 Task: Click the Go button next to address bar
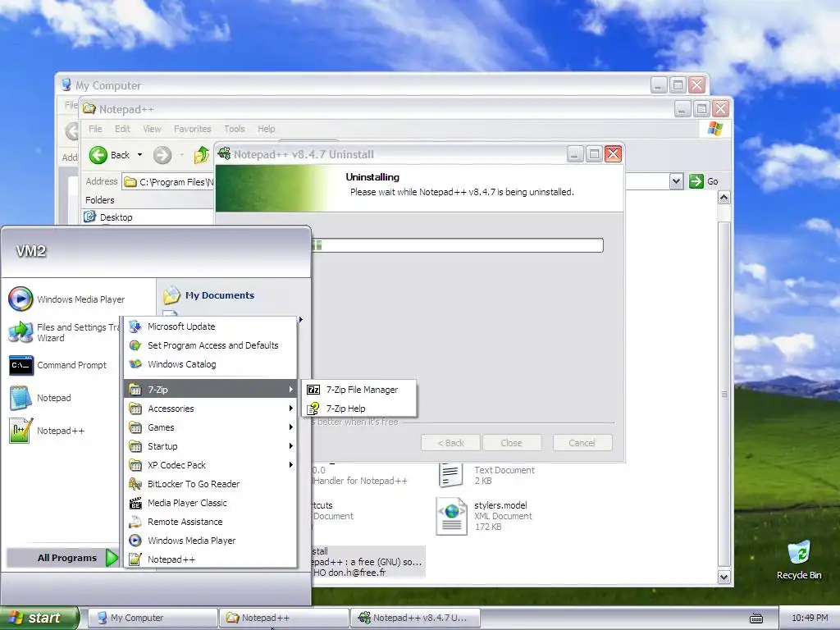click(x=703, y=181)
